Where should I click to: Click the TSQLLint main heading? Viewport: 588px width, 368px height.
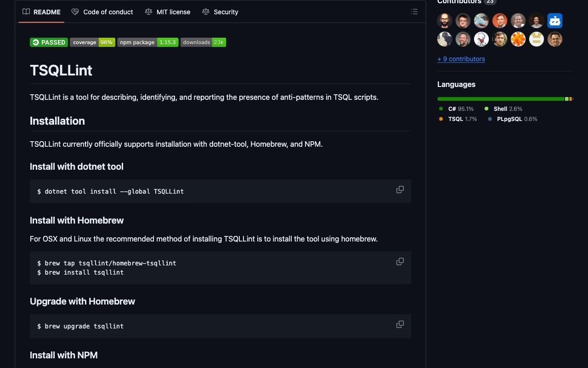[61, 70]
